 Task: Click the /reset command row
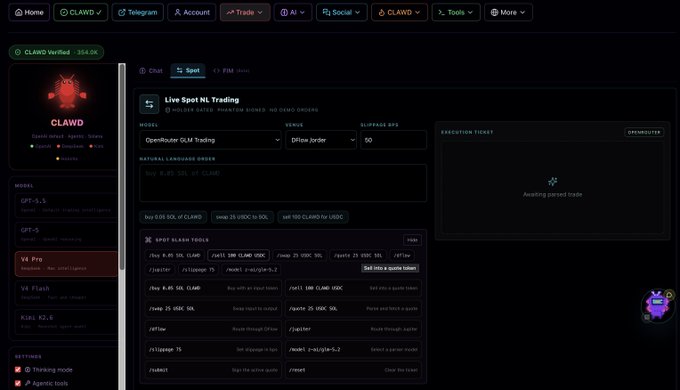point(353,370)
